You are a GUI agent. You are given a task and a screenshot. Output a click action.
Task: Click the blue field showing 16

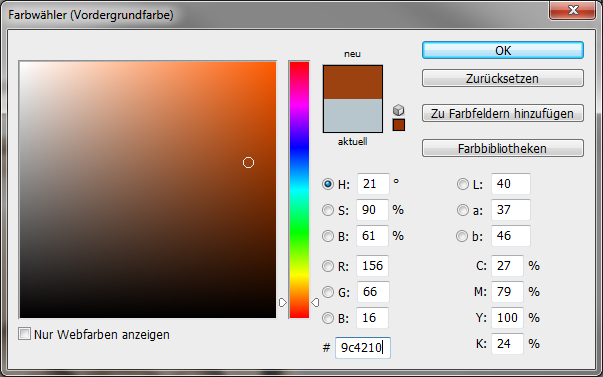(373, 318)
